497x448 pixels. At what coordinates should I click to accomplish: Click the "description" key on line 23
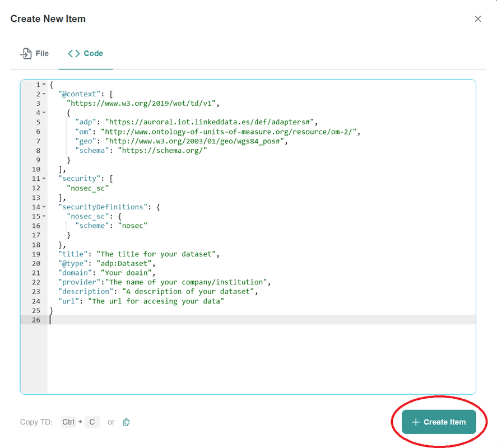(x=86, y=292)
